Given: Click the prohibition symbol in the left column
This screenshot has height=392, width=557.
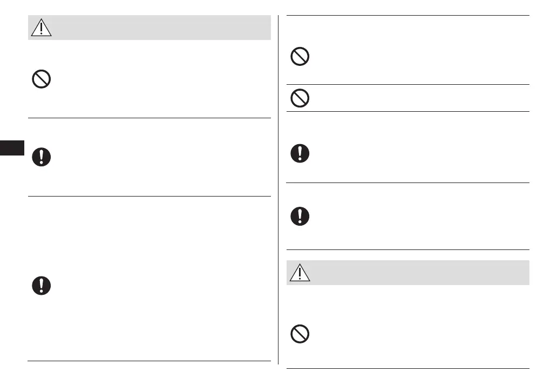Looking at the screenshot, I should (41, 80).
